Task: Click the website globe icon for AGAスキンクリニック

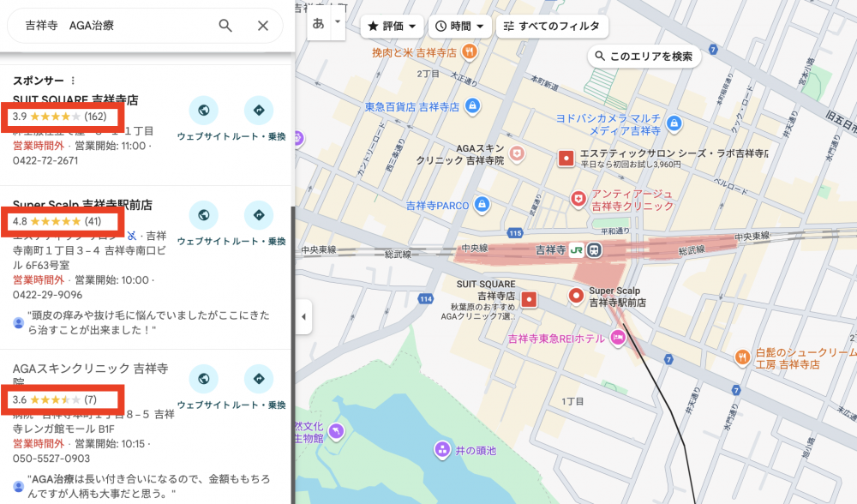Action: coord(204,378)
